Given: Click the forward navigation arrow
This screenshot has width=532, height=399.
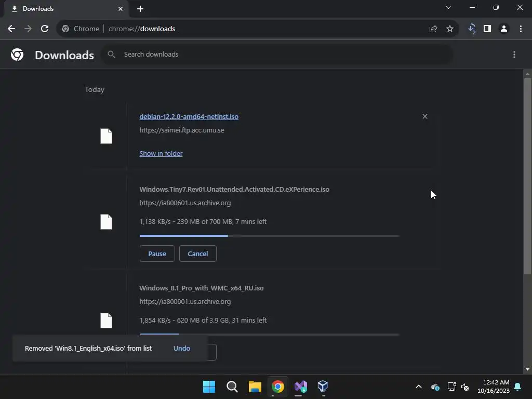Looking at the screenshot, I should [28, 29].
